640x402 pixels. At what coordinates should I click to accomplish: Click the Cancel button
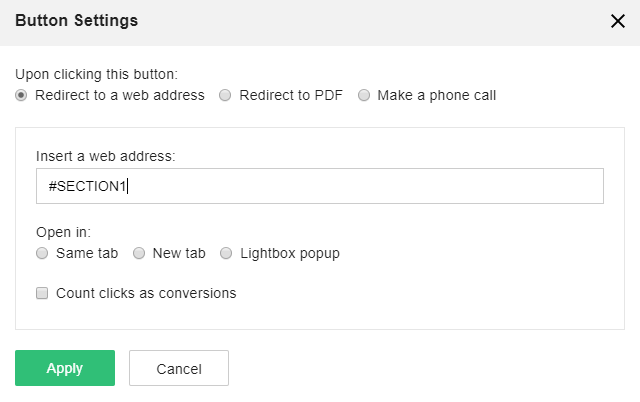179,368
